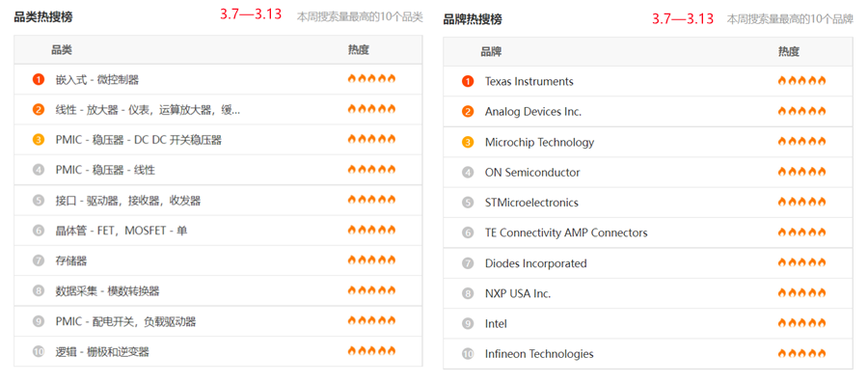868x383 pixels.
Task: Click the 品类热搜榜 heading
Action: point(43,17)
